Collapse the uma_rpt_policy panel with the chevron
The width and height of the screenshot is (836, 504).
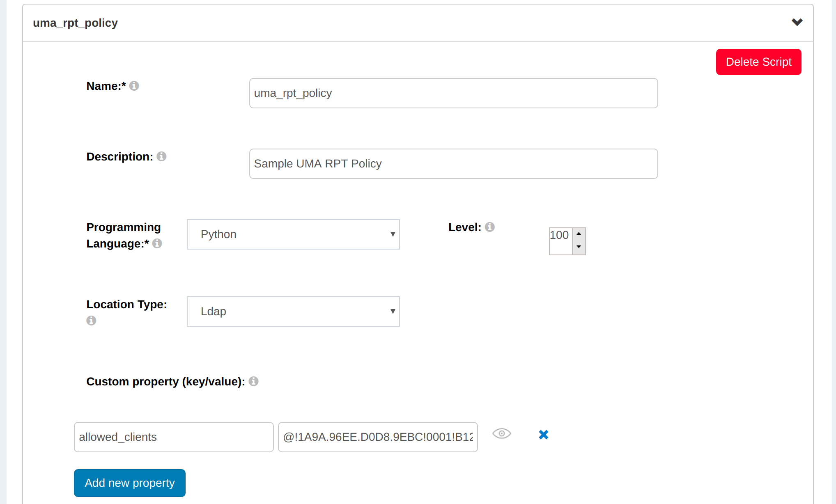coord(797,22)
